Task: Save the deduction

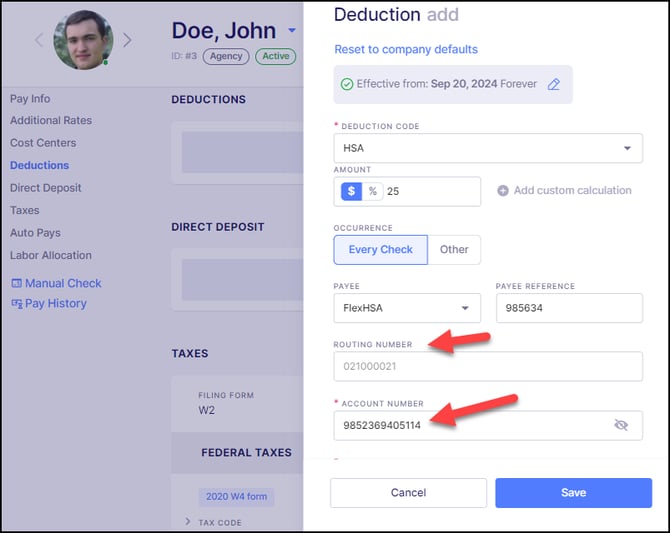Action: click(573, 493)
